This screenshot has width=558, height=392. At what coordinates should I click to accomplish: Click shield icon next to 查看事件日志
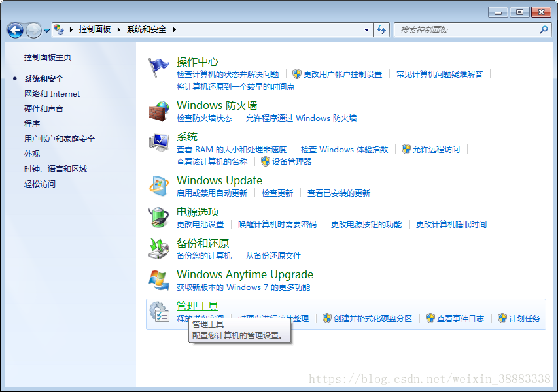tap(430, 318)
